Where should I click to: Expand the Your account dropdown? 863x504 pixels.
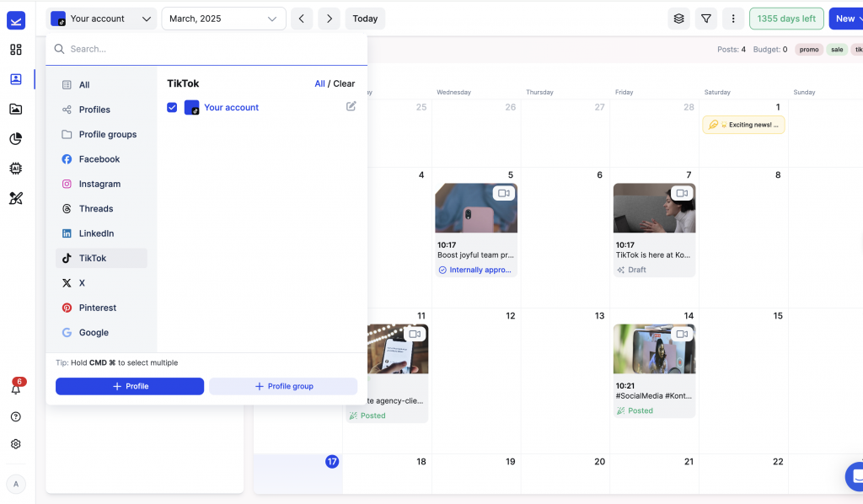tap(101, 19)
